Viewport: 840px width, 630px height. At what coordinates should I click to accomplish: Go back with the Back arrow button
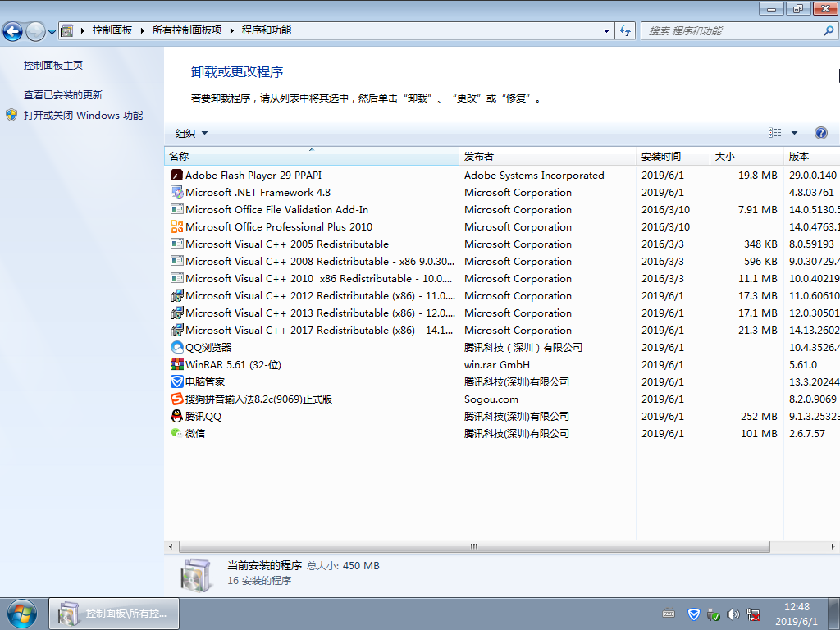[x=13, y=31]
